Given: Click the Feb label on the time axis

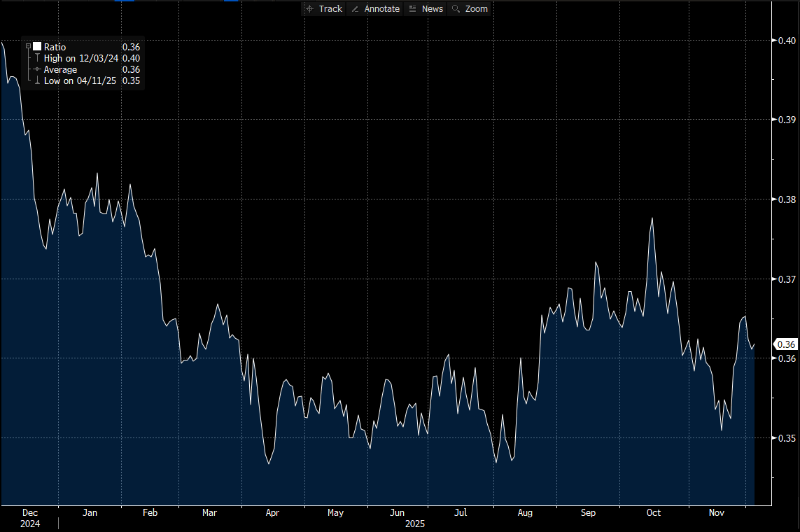Looking at the screenshot, I should 150,512.
